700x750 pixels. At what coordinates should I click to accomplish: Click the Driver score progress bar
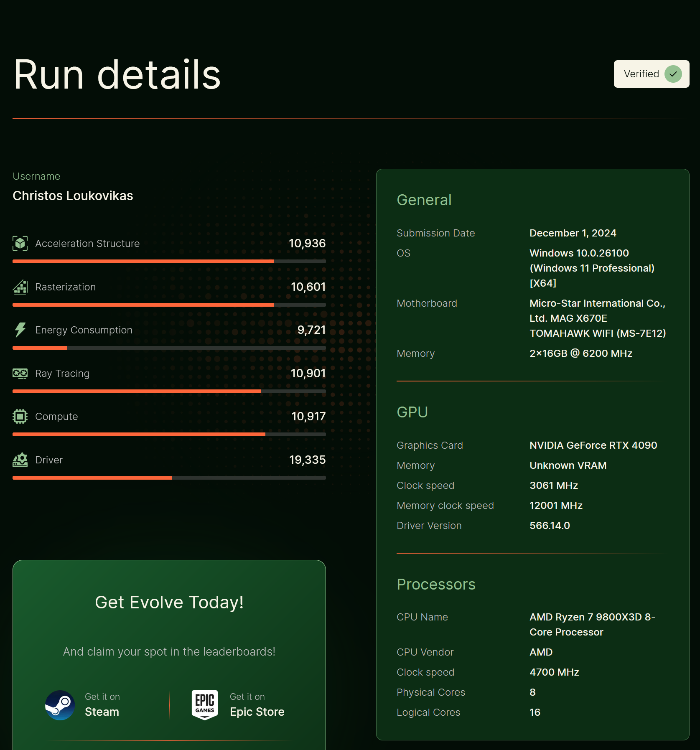pyautogui.click(x=169, y=478)
